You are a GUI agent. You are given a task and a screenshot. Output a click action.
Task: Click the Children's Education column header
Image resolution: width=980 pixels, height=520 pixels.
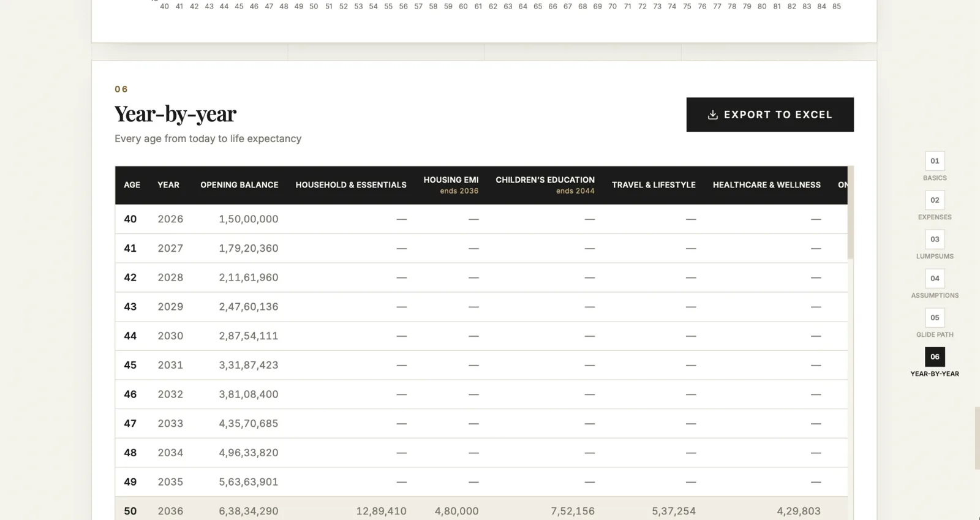[545, 185]
